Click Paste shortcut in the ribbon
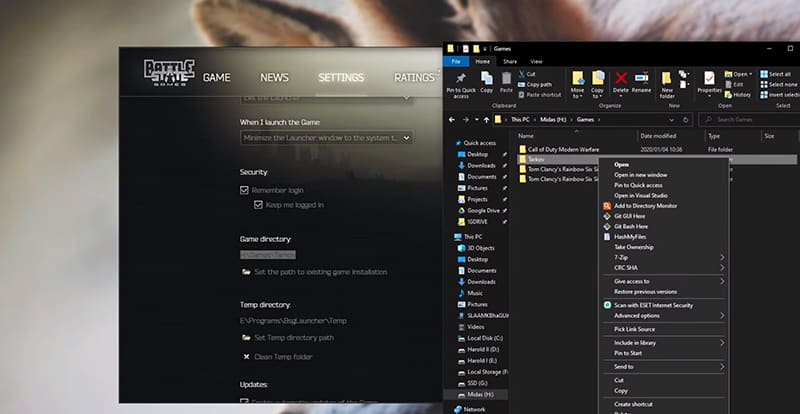Image resolution: width=800 pixels, height=414 pixels. pyautogui.click(x=540, y=94)
